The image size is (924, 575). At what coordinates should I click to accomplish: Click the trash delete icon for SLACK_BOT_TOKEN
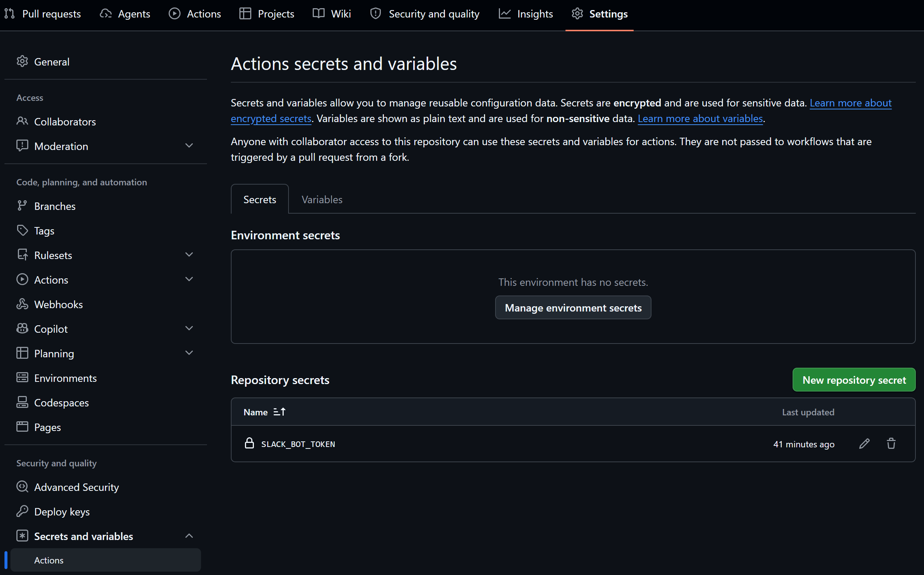pyautogui.click(x=891, y=443)
